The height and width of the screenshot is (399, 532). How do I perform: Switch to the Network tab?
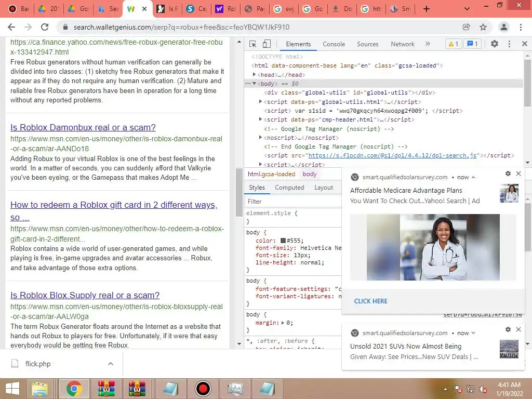tap(403, 44)
